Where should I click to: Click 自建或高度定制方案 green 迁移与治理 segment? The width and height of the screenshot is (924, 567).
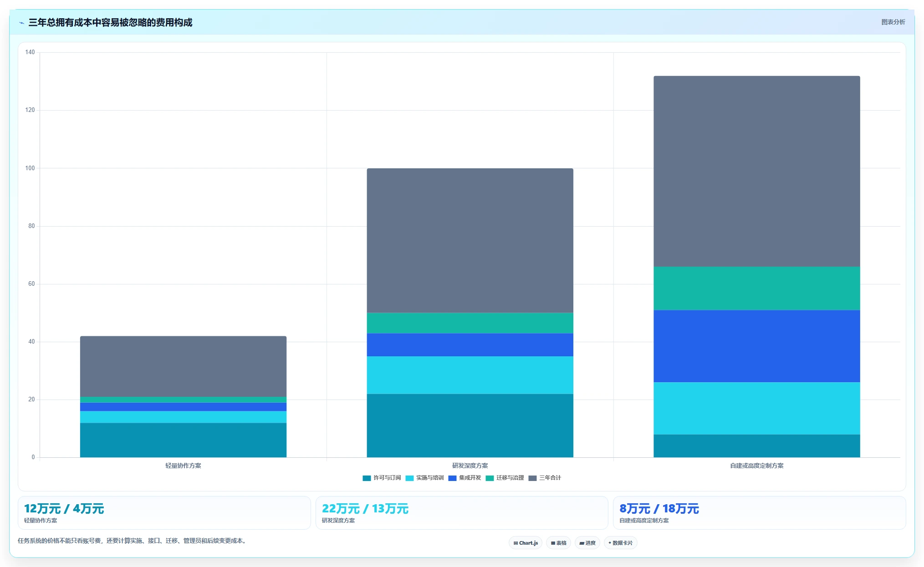[757, 289]
